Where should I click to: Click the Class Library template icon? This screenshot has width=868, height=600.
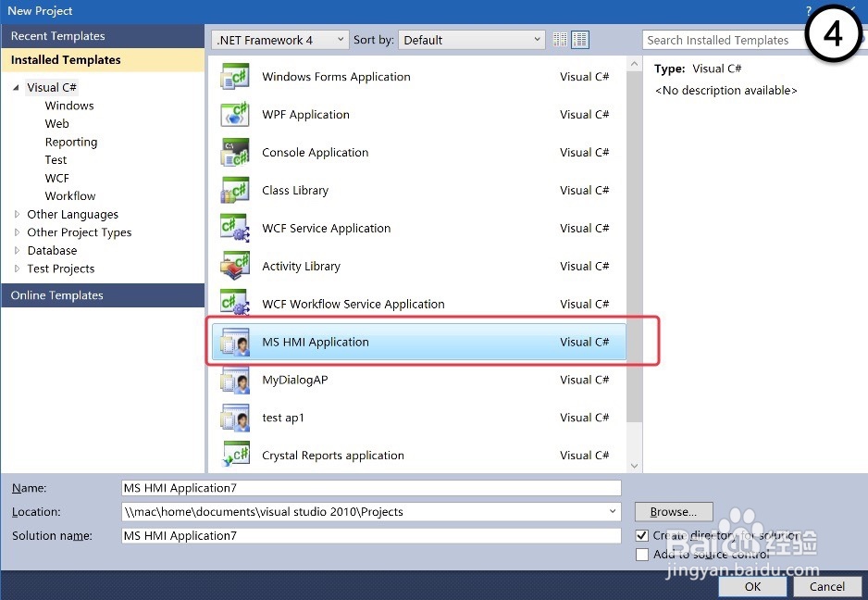pyautogui.click(x=235, y=190)
